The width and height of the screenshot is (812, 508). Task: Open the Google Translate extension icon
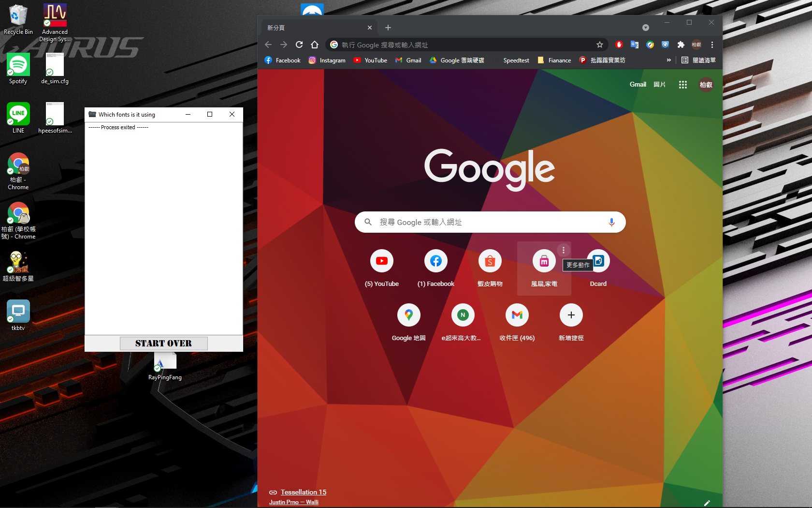point(635,45)
